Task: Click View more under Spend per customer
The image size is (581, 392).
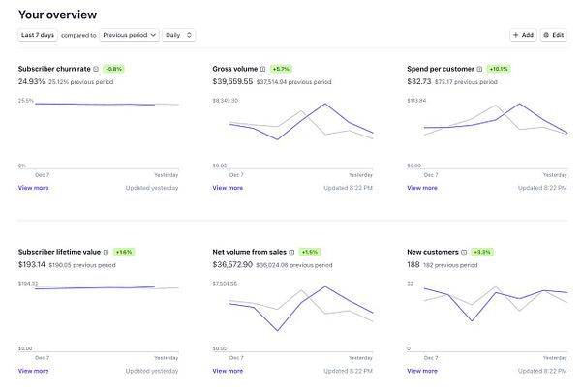Action: 422,188
